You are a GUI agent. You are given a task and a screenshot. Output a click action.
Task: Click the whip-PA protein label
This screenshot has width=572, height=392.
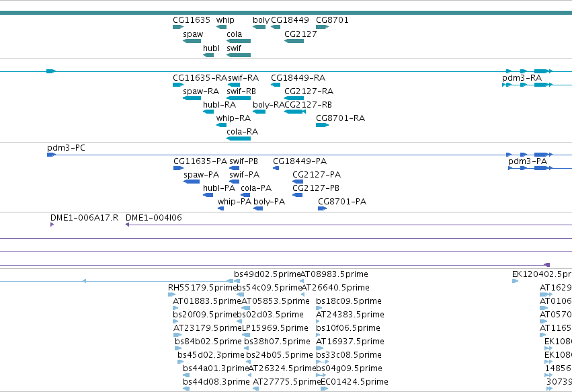click(235, 202)
